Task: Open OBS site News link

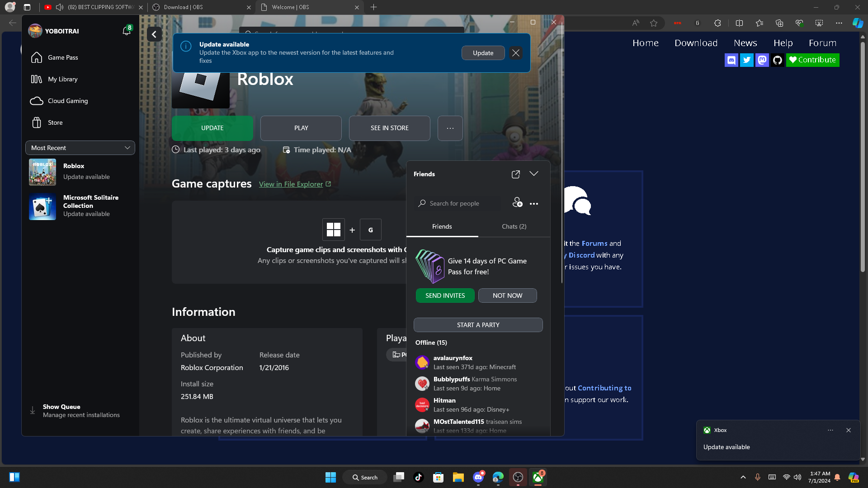Action: click(745, 43)
